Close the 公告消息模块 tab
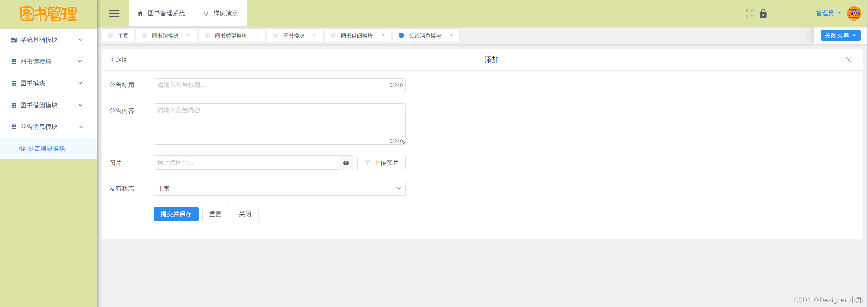Screen dimensions: 868x307 (x=451, y=35)
